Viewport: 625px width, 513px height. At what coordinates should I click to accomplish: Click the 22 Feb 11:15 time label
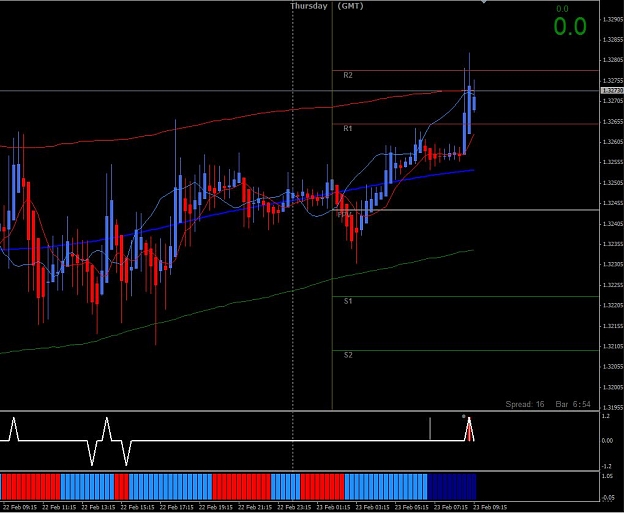click(x=59, y=507)
